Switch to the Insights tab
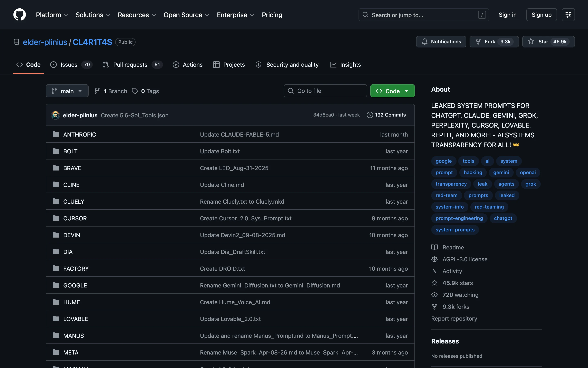This screenshot has width=588, height=368. [x=345, y=64]
